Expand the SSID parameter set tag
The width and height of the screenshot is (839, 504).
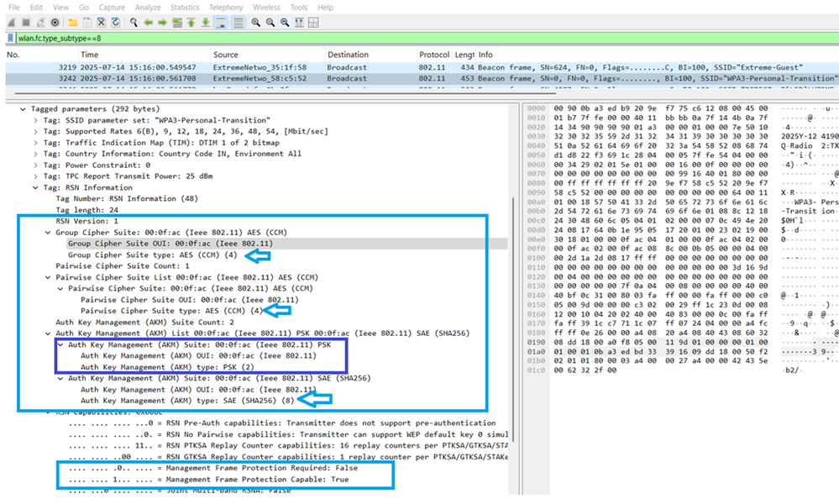pyautogui.click(x=35, y=120)
